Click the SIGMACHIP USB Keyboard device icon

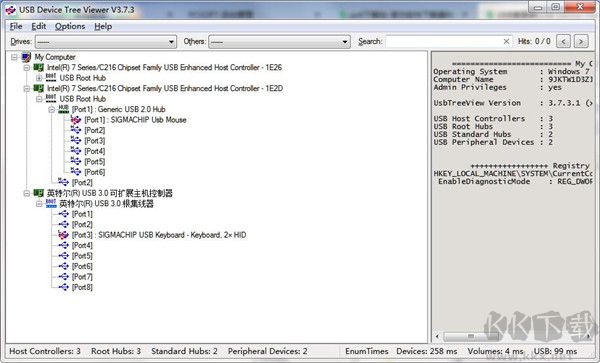pyautogui.click(x=63, y=234)
